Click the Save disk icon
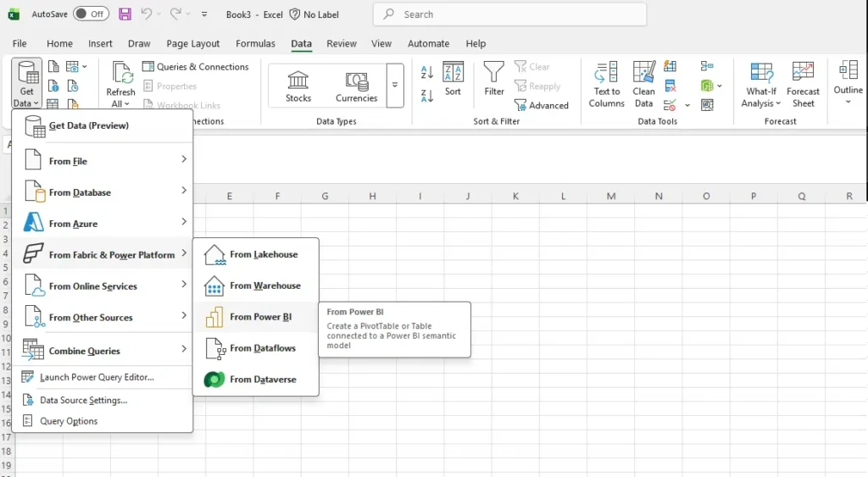Viewport: 868px width, 477px height. pyautogui.click(x=125, y=14)
